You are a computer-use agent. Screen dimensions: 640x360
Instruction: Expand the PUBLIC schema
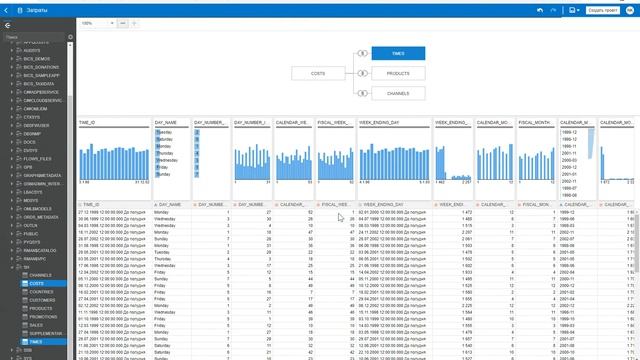pyautogui.click(x=11, y=234)
